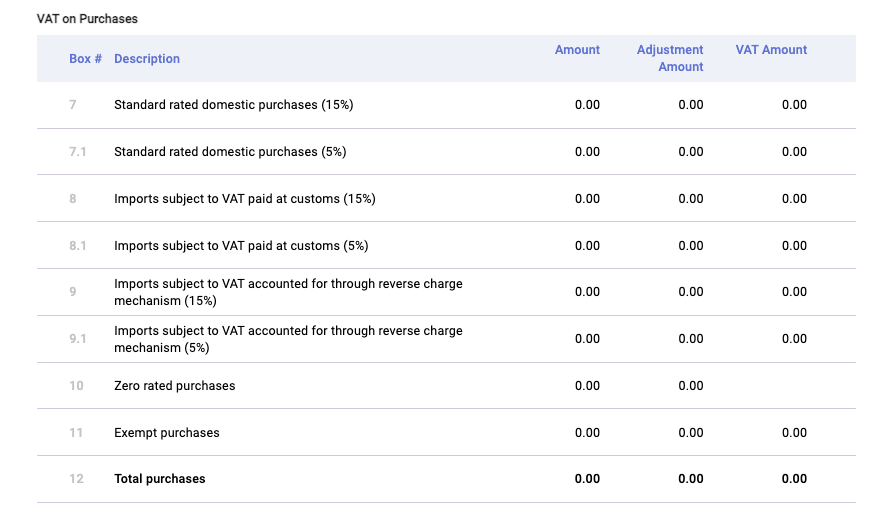Click Adjustment Amount value for Zero rated purchases
This screenshot has width=880, height=520.
click(690, 386)
